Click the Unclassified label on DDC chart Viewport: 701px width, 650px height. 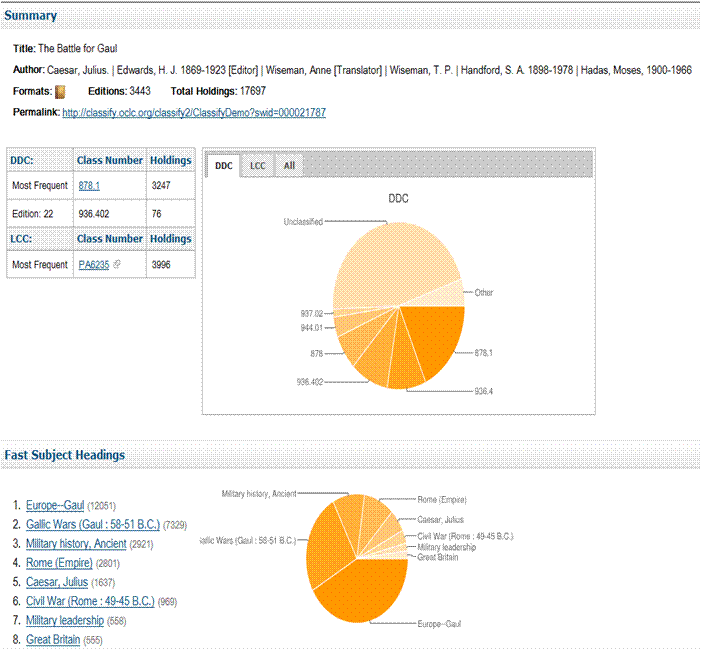(x=303, y=222)
